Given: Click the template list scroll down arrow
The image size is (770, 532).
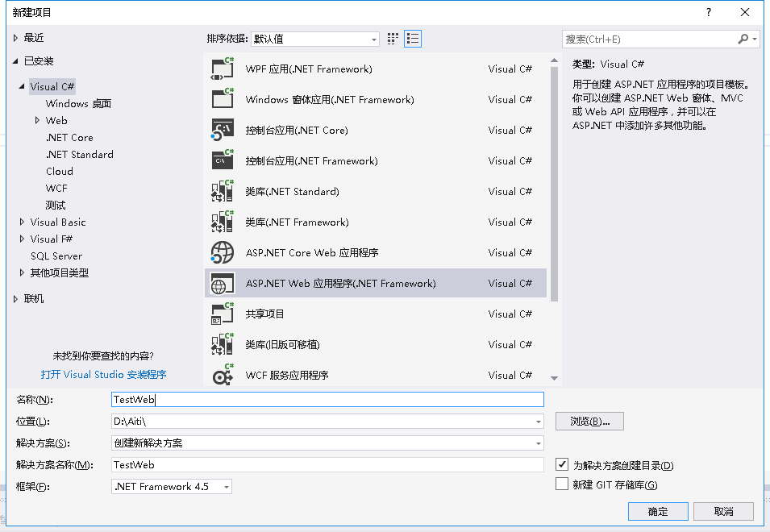Looking at the screenshot, I should coord(554,378).
